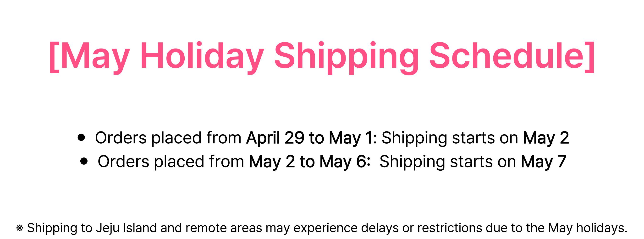Image resolution: width=644 pixels, height=239 pixels.
Task: Click bold May 2 shipping start date
Action: [546, 138]
